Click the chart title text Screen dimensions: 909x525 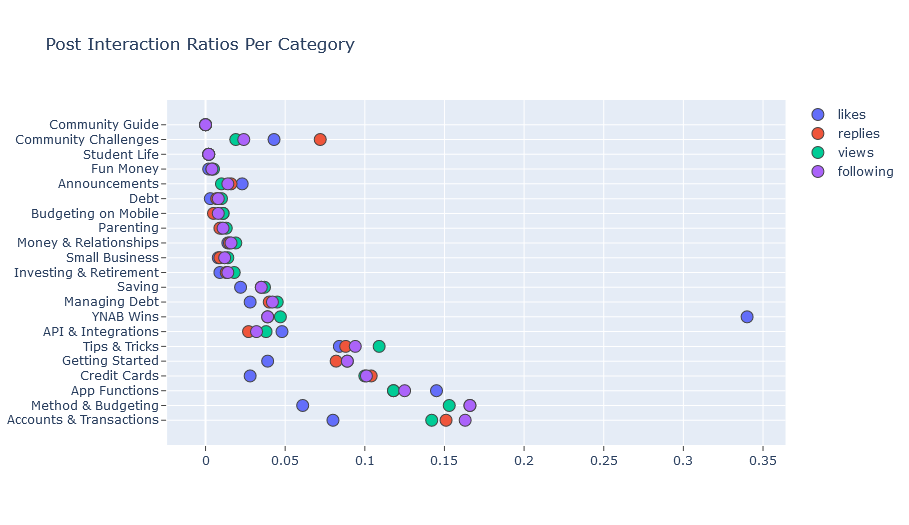click(x=200, y=45)
